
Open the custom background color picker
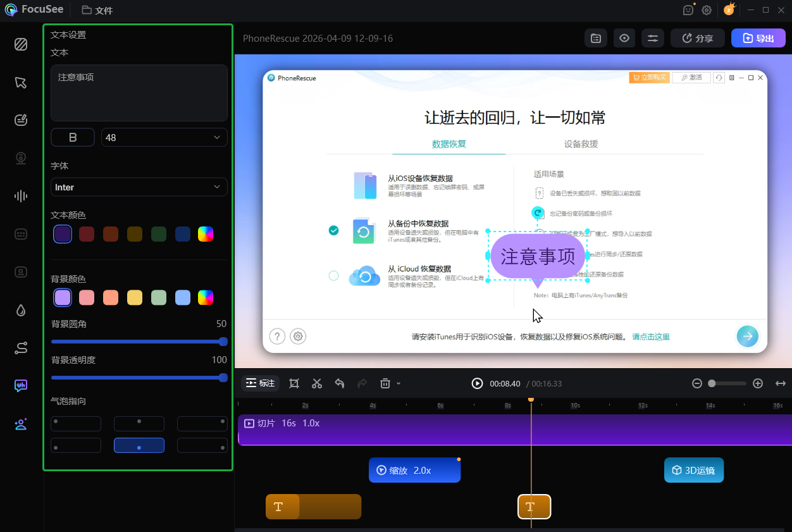[206, 297]
